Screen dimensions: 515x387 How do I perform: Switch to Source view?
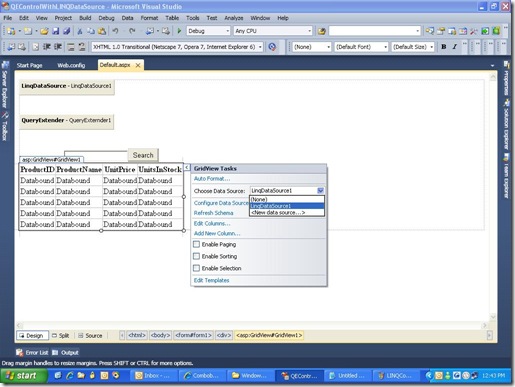pos(90,336)
